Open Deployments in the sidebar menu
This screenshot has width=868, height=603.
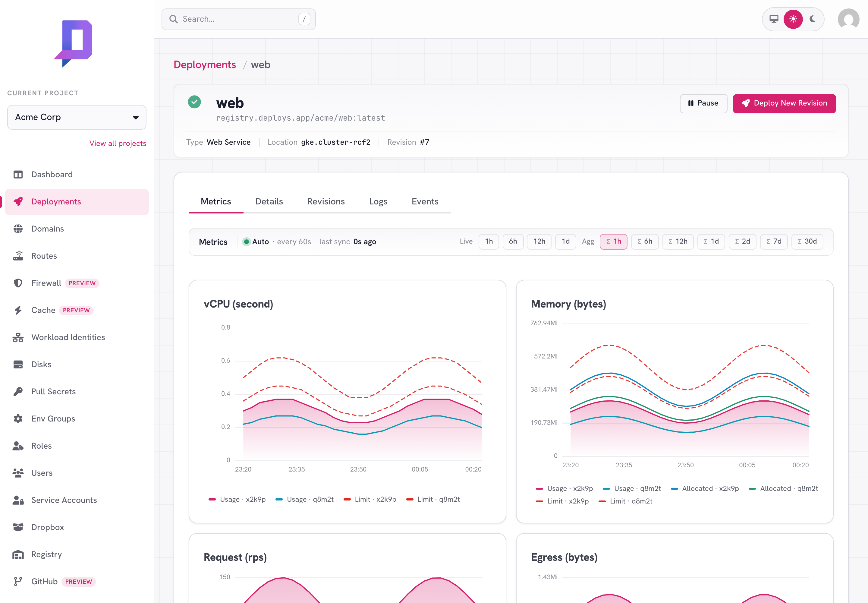coord(77,202)
